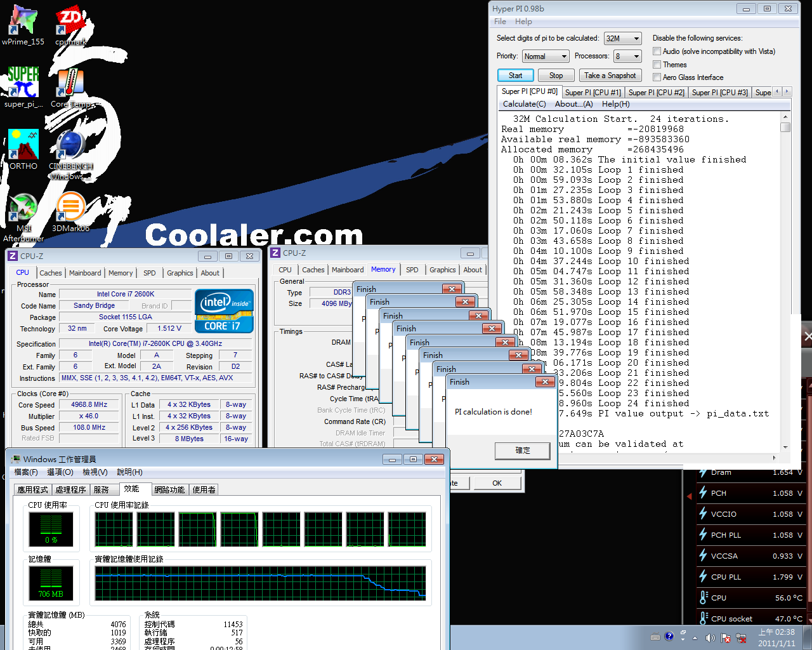Click the network disconnected tray icon
This screenshot has height=650, width=812.
[x=741, y=637]
